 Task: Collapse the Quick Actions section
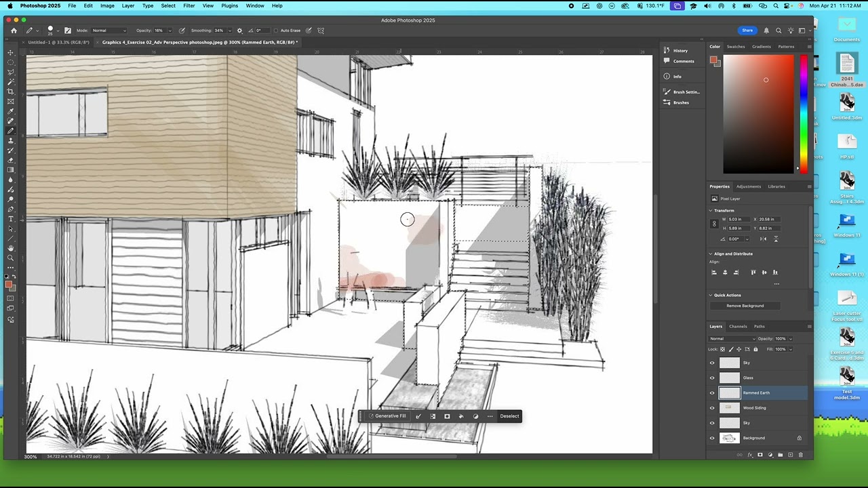click(711, 295)
